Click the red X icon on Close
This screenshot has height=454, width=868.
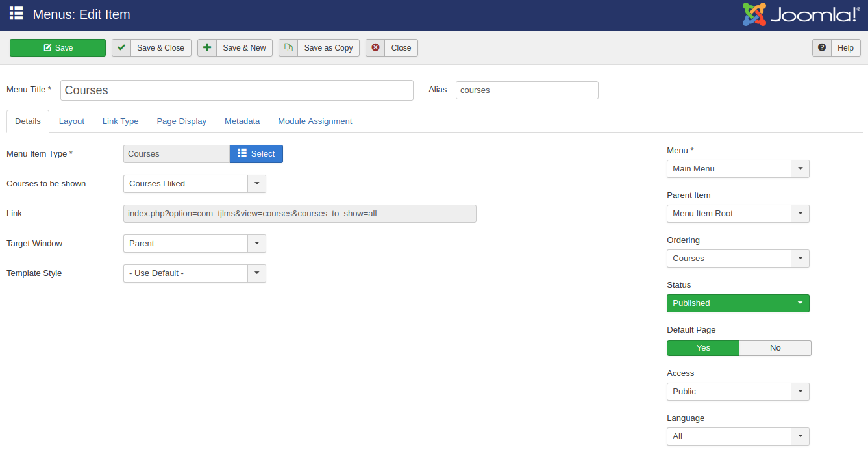point(375,47)
